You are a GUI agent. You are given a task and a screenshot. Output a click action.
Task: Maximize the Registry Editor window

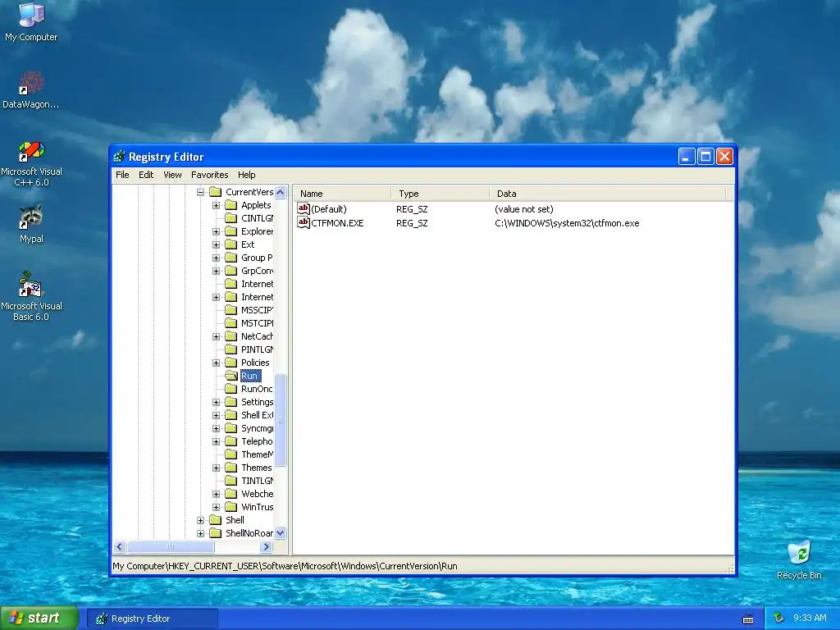(x=705, y=157)
